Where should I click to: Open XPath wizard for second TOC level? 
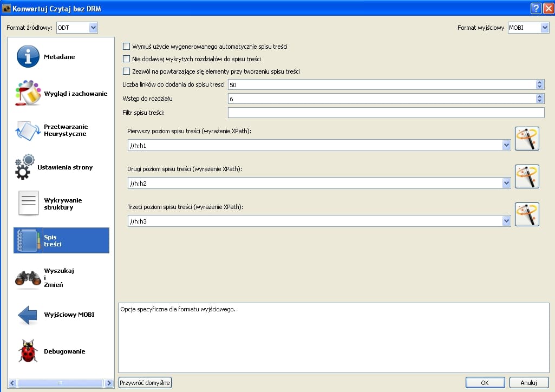[x=527, y=177]
